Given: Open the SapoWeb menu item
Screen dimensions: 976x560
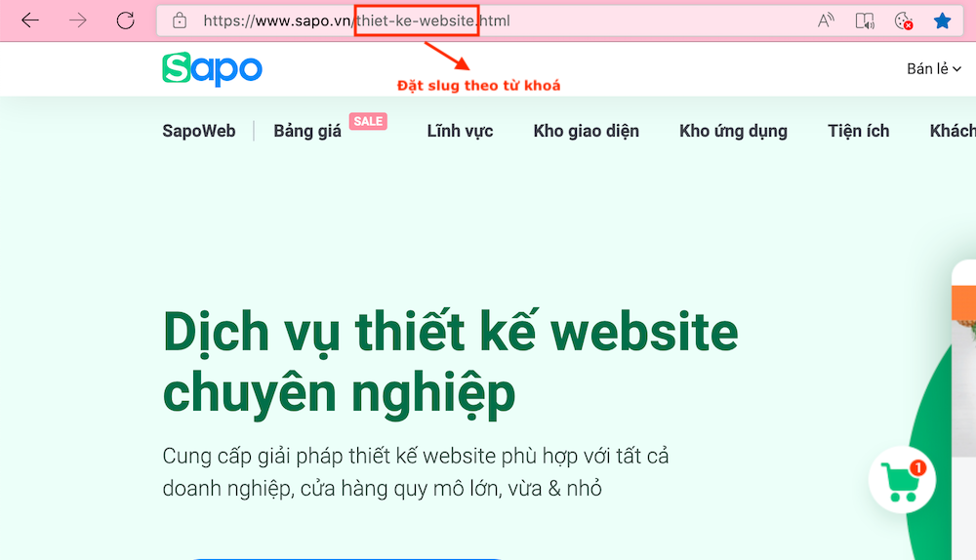Looking at the screenshot, I should click(x=199, y=131).
